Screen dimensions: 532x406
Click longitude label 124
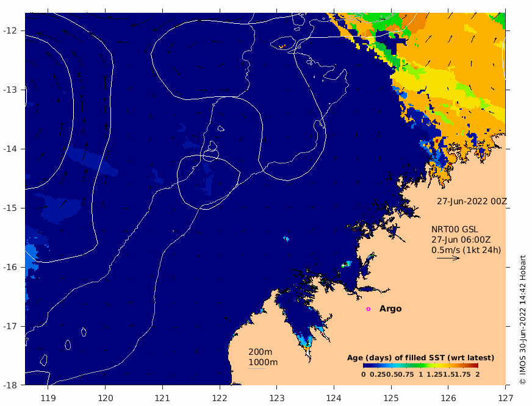click(334, 397)
